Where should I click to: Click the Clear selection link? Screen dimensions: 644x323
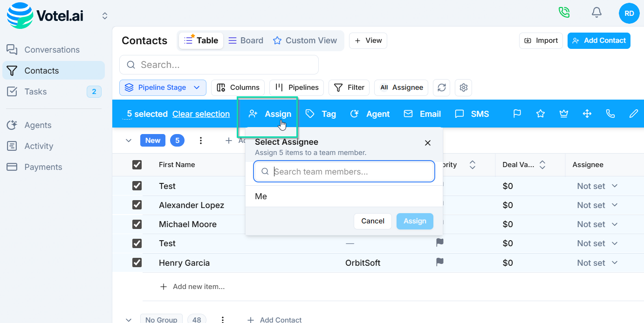tap(201, 114)
